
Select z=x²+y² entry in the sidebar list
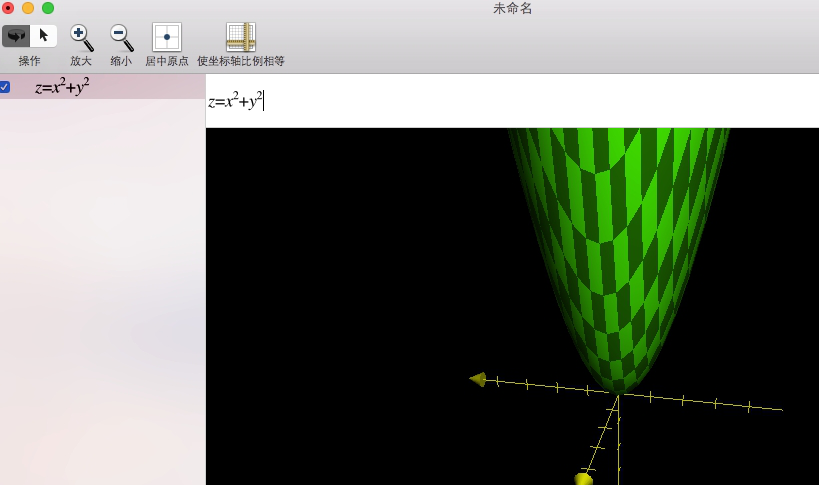62,87
